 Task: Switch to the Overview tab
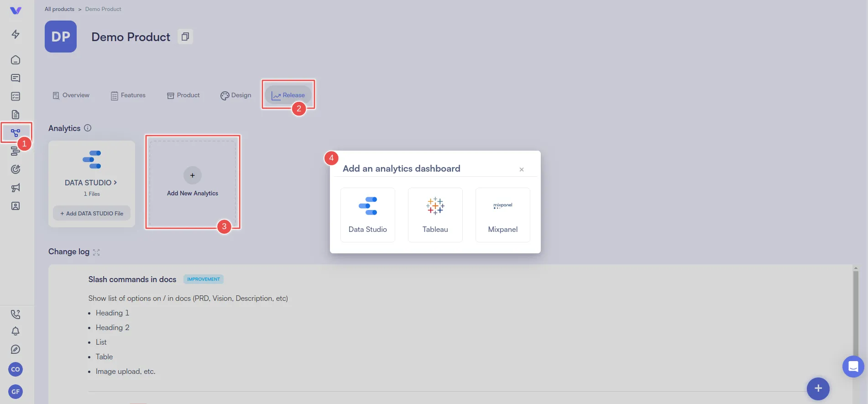71,95
